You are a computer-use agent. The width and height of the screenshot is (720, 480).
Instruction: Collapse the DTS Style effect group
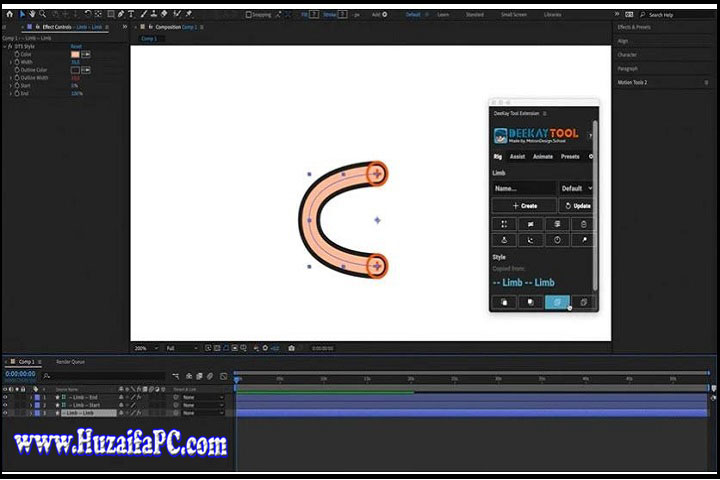(5, 46)
